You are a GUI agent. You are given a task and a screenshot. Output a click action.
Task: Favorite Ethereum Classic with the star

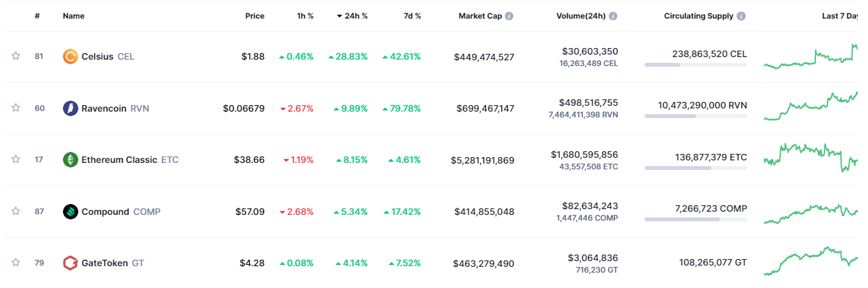[16, 160]
